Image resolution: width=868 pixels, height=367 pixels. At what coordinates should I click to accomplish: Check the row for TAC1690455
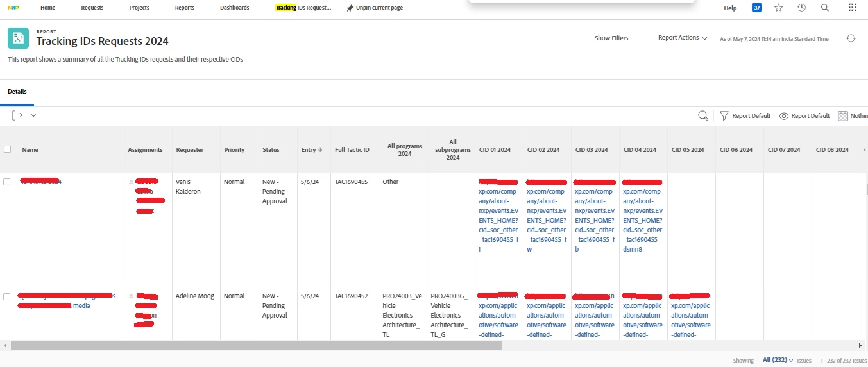tap(7, 182)
